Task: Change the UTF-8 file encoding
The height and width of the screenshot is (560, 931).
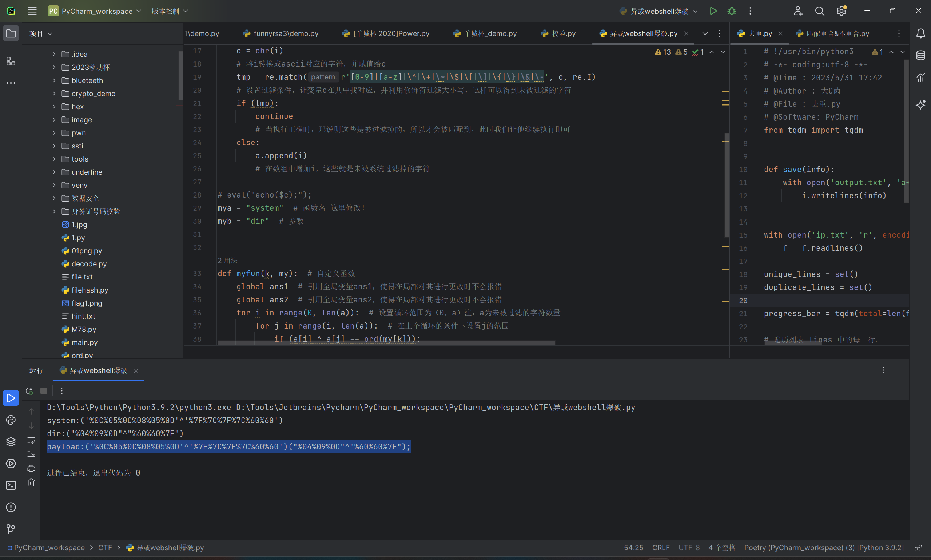Action: coord(689,548)
